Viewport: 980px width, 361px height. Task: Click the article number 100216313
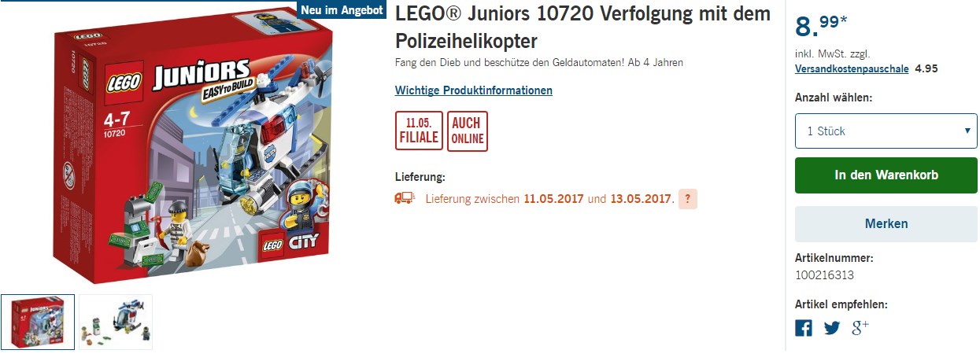[824, 275]
